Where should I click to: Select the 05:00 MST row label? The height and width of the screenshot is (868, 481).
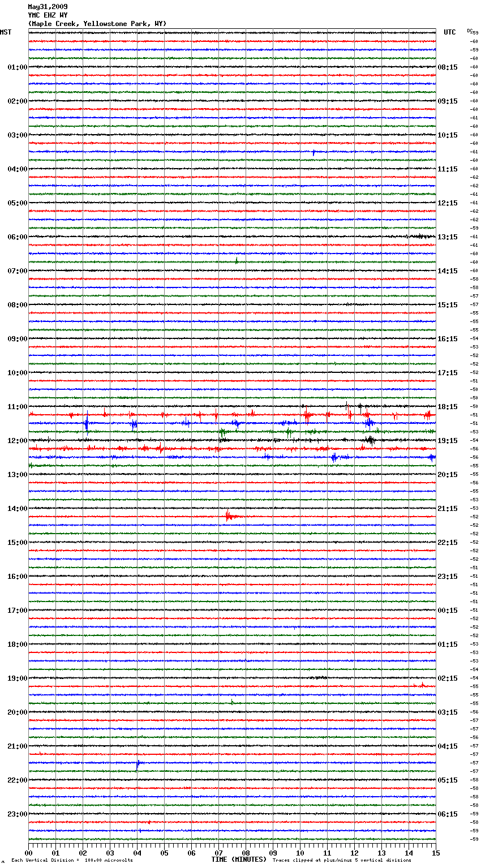point(18,203)
